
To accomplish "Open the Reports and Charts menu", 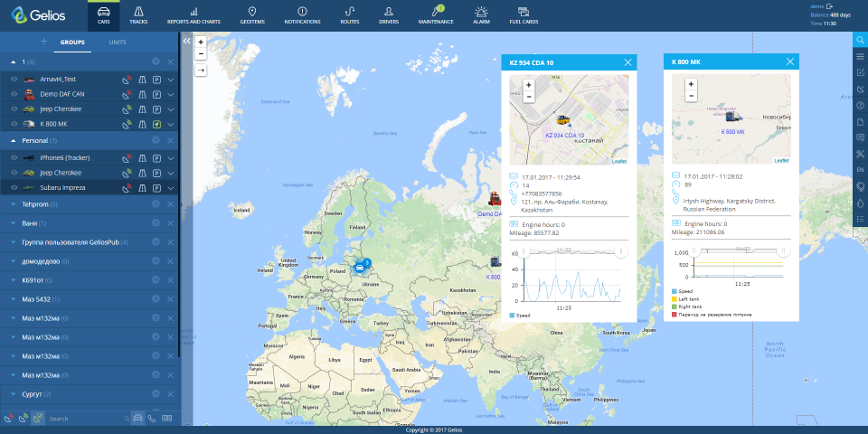I will [193, 15].
